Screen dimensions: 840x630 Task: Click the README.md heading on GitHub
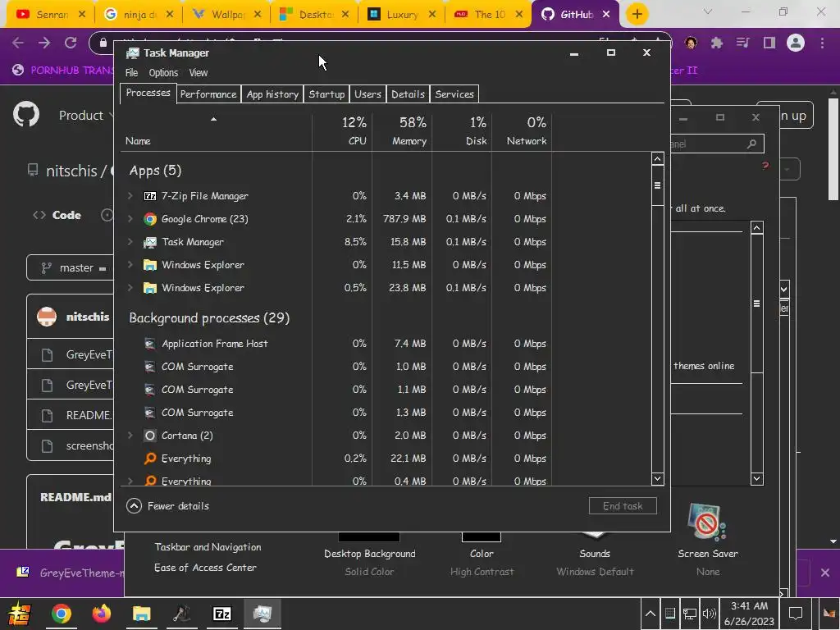pos(75,497)
